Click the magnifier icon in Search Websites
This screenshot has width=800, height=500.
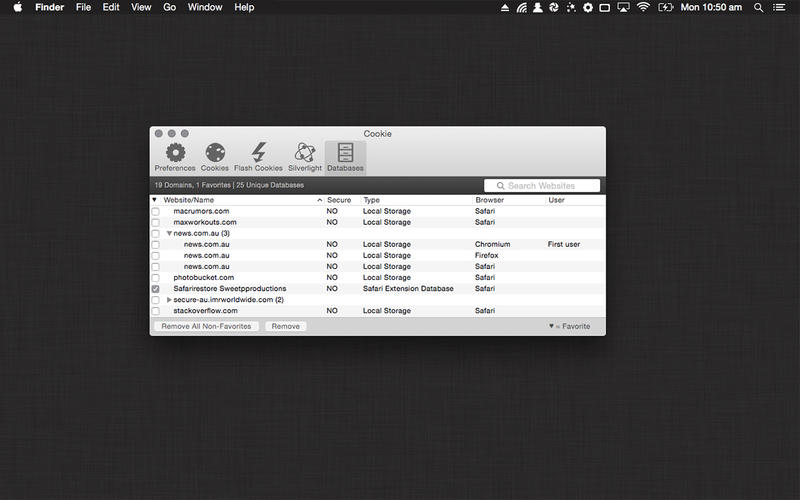click(501, 186)
